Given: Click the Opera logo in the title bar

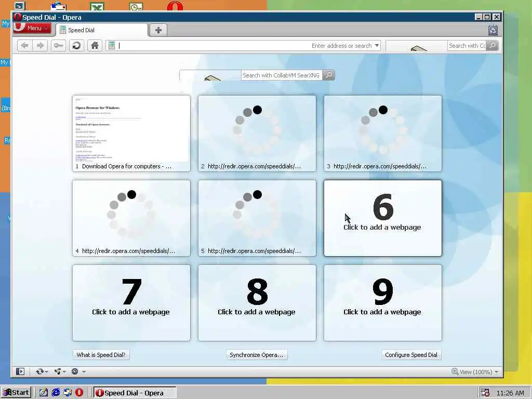Looking at the screenshot, I should pos(17,17).
